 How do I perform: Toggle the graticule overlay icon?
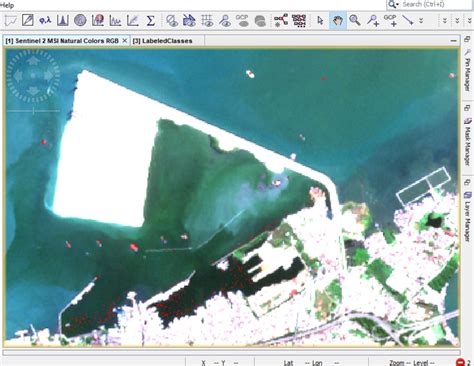207,21
